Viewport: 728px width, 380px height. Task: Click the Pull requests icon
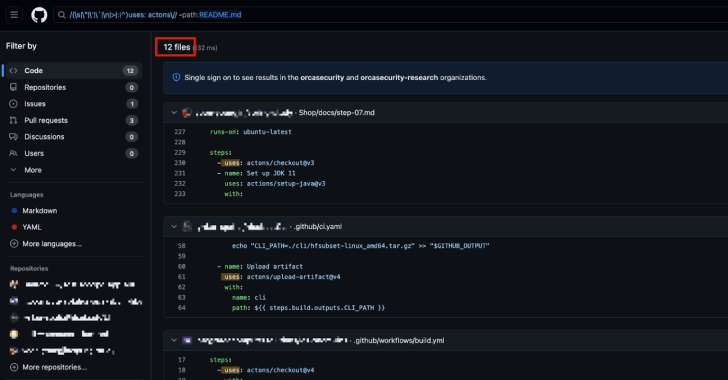tap(13, 120)
